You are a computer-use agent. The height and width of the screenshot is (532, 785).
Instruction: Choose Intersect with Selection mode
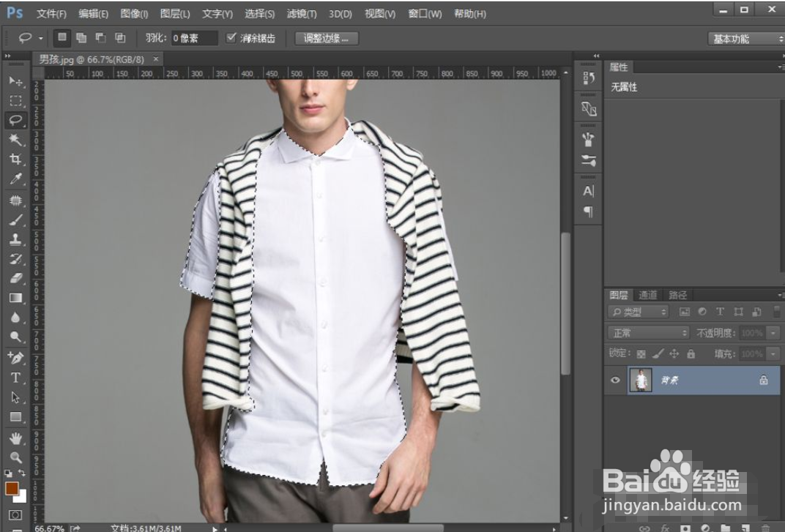click(120, 37)
